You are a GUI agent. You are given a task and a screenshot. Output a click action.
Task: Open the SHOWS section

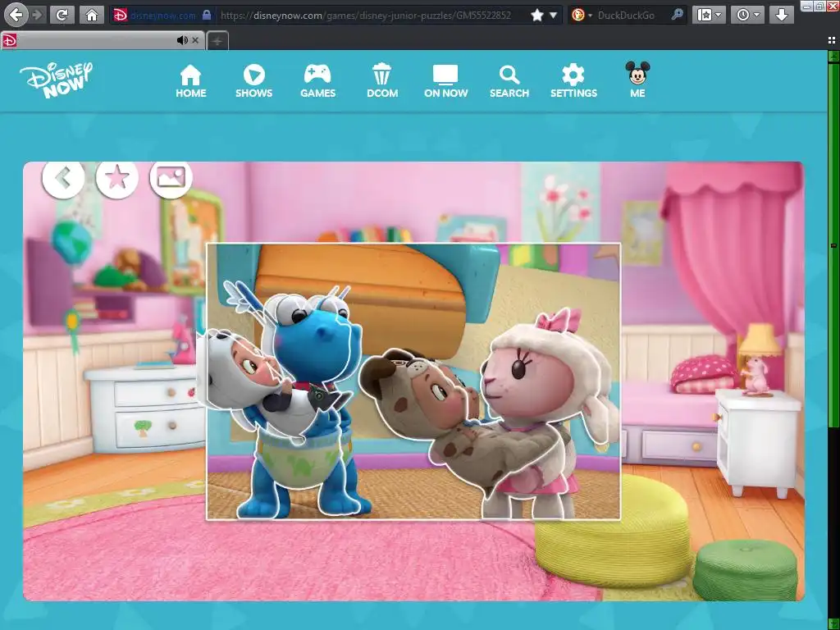(254, 81)
